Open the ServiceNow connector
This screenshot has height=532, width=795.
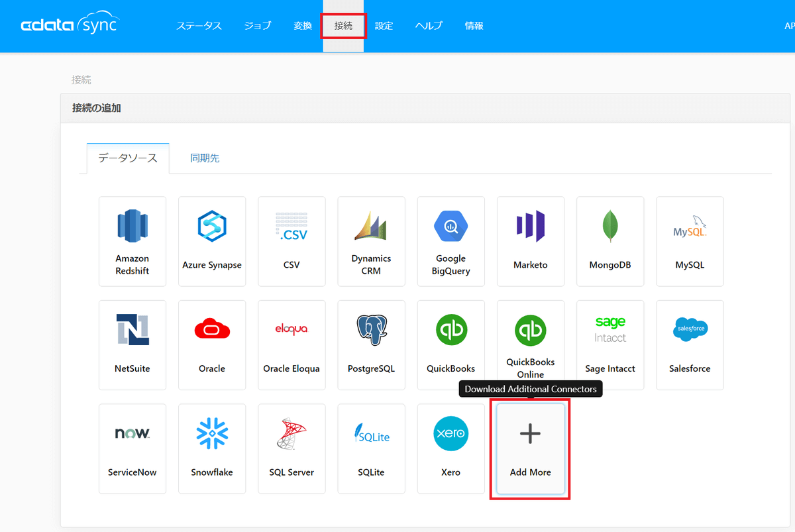(x=132, y=449)
